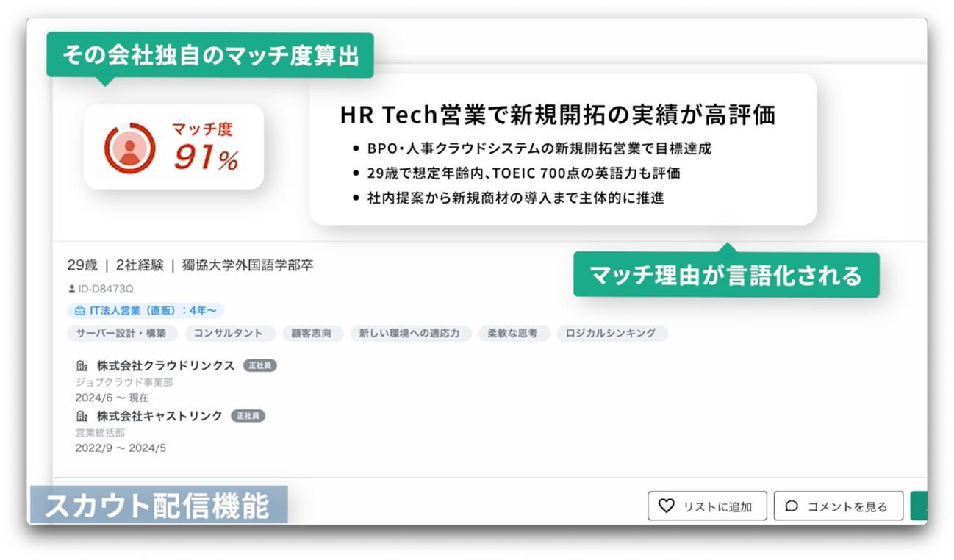Select the ロジカルシンキング tag
The height and width of the screenshot is (560, 954).
click(x=611, y=334)
